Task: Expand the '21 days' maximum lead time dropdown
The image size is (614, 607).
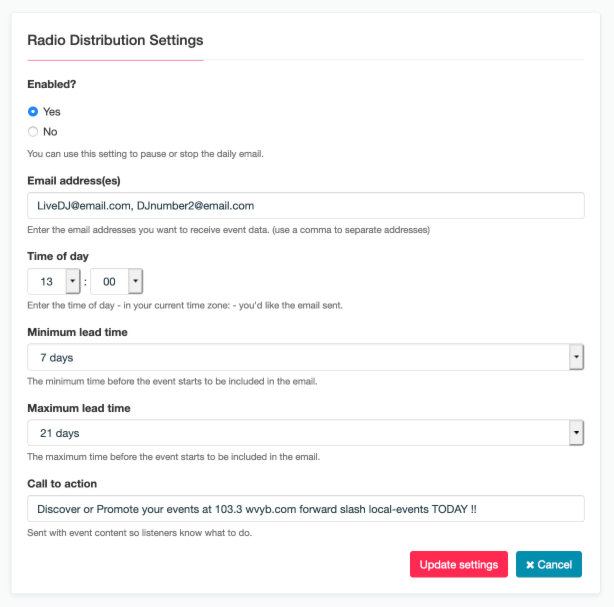Action: coord(305,433)
